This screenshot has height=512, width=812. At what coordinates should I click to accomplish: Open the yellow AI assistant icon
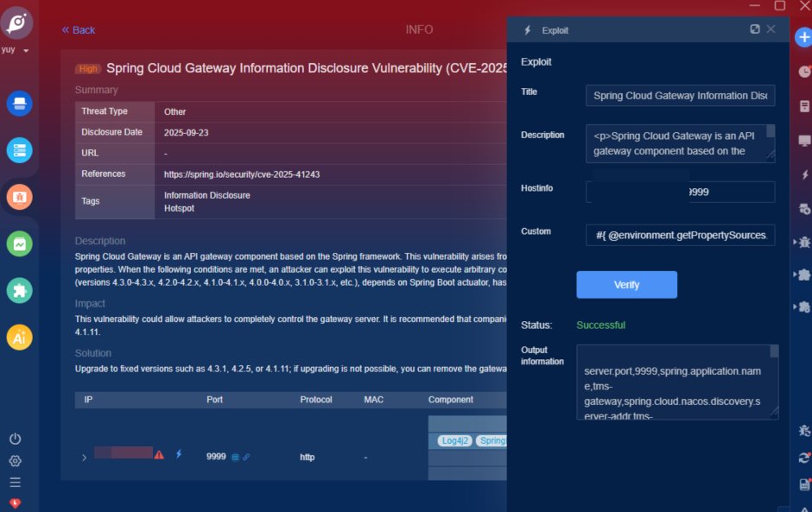tap(20, 338)
